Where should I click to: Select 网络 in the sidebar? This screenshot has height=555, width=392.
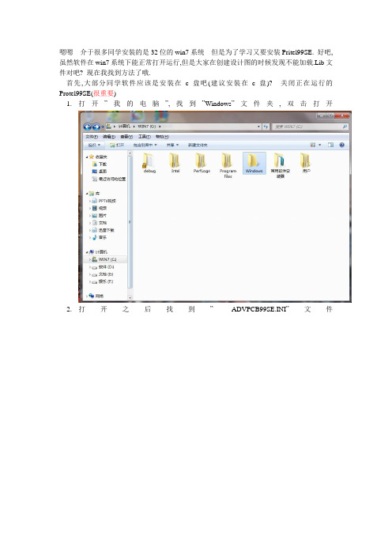tap(96, 296)
